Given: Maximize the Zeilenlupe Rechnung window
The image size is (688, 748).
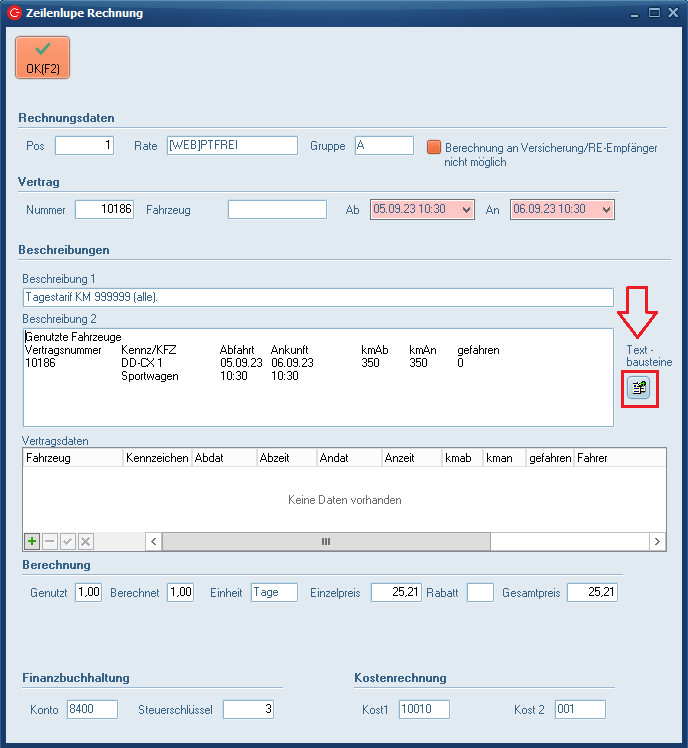Looking at the screenshot, I should pos(654,13).
